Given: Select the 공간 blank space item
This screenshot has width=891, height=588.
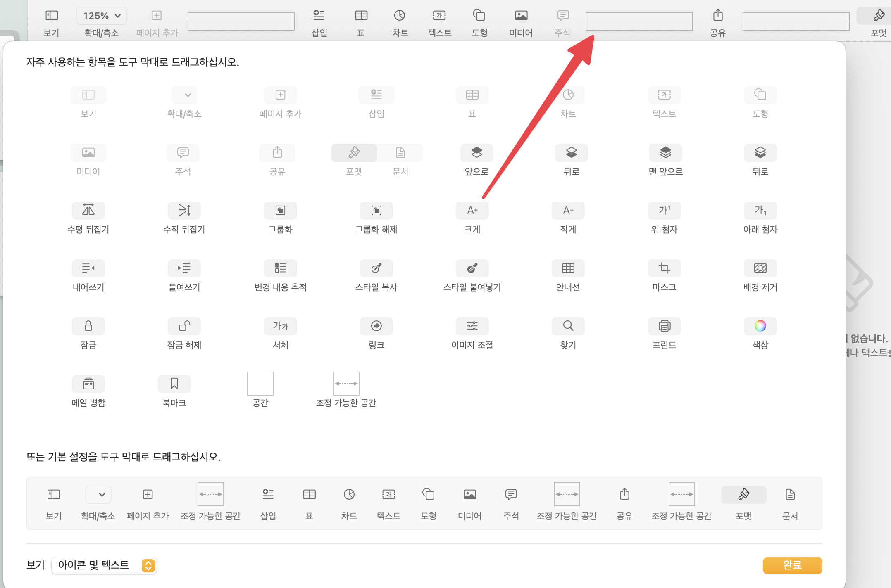Looking at the screenshot, I should (260, 384).
